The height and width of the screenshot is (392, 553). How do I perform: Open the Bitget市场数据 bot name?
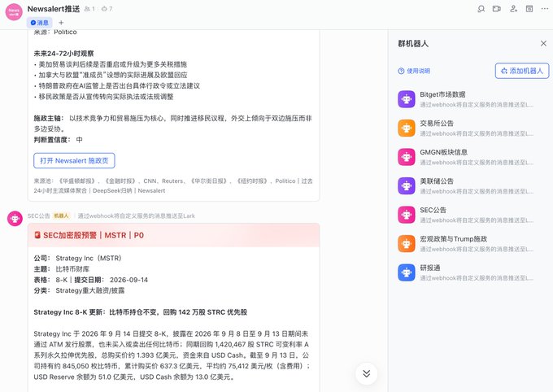pyautogui.click(x=442, y=94)
